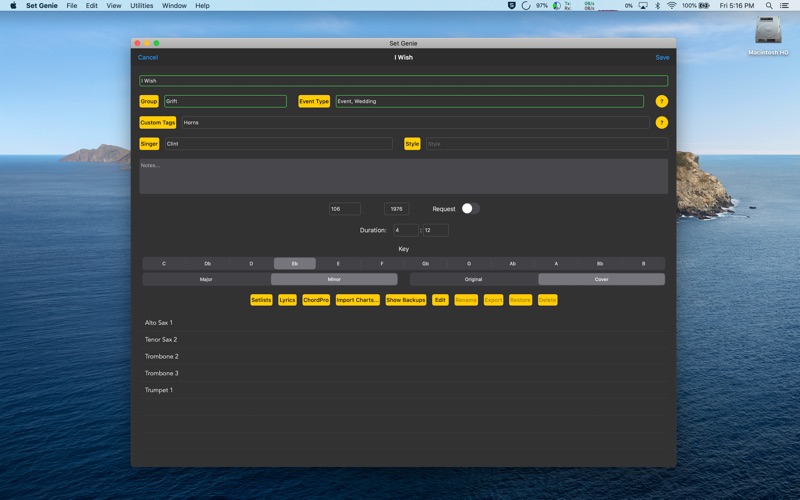Click the Bluetooth icon in menu bar
This screenshot has height=500, width=800.
[657, 6]
